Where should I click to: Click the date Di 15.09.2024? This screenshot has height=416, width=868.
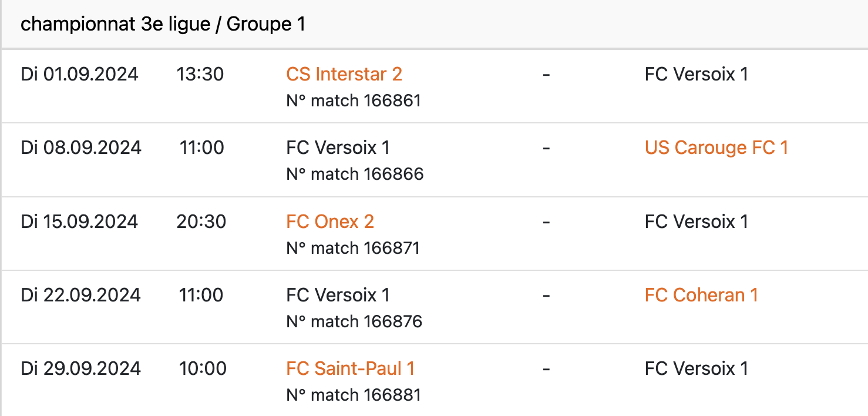coord(80,222)
